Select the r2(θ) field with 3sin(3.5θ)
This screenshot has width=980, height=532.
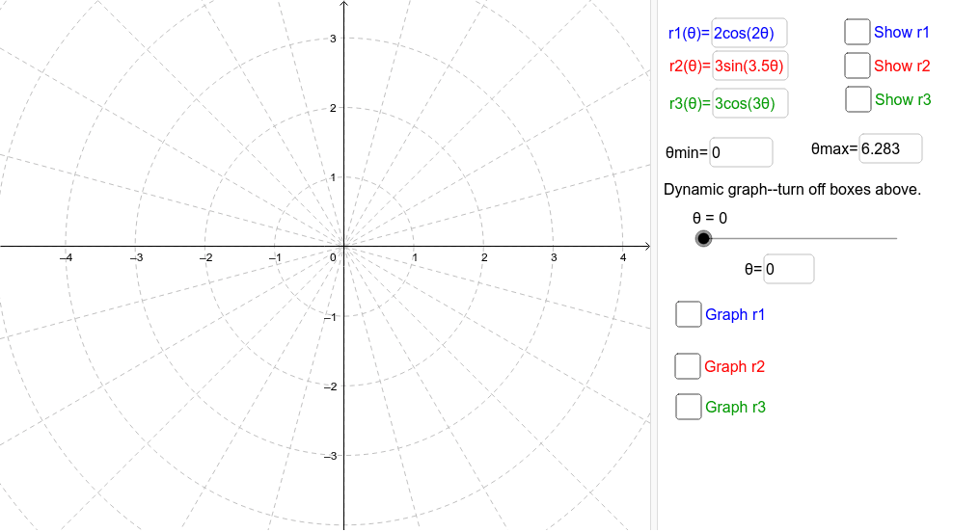[x=749, y=66]
